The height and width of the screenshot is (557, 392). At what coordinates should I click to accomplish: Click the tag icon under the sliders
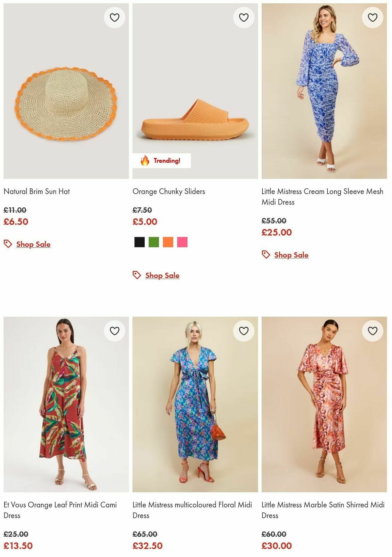point(136,275)
